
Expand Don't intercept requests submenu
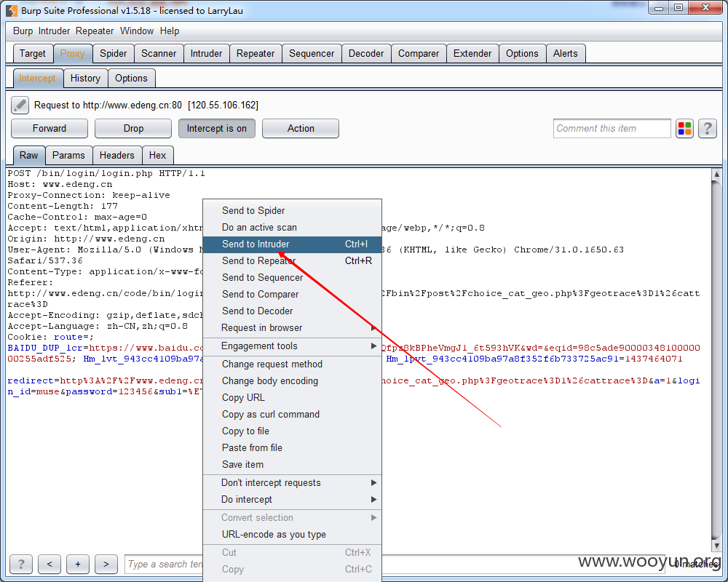point(292,482)
